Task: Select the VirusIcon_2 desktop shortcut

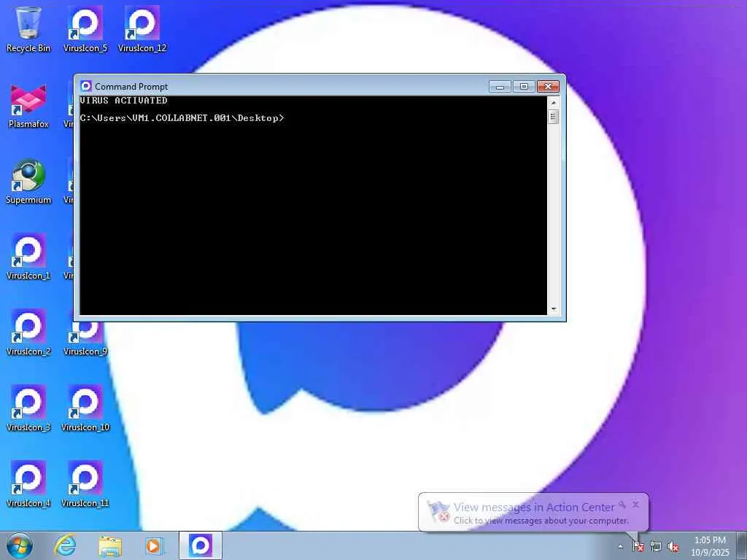Action: pyautogui.click(x=28, y=333)
